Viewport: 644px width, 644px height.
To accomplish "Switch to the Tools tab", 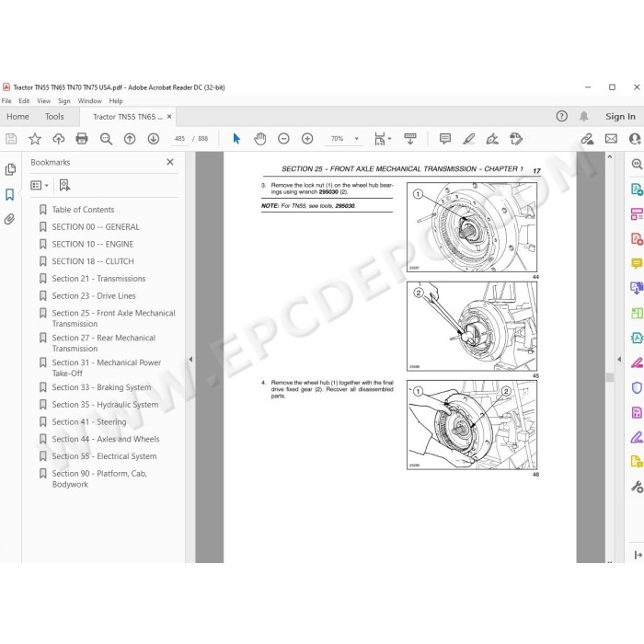I will pyautogui.click(x=54, y=116).
